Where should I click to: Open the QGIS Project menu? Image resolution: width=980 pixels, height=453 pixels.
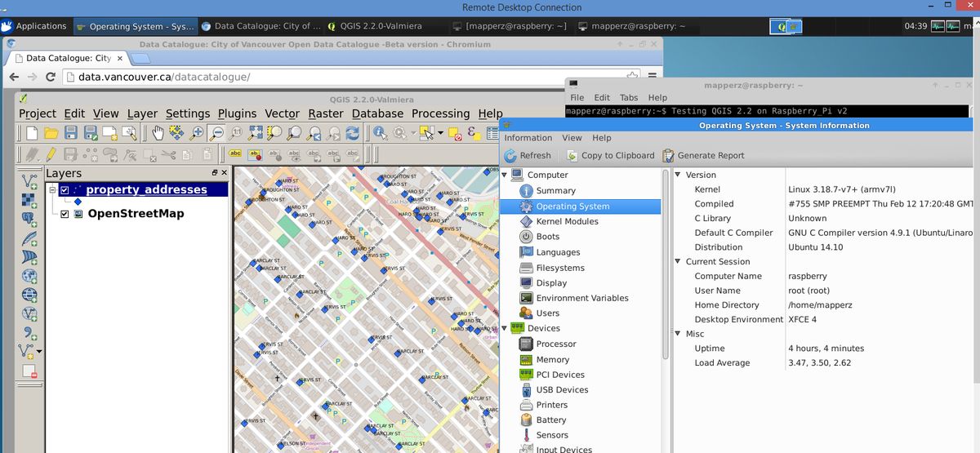click(38, 113)
